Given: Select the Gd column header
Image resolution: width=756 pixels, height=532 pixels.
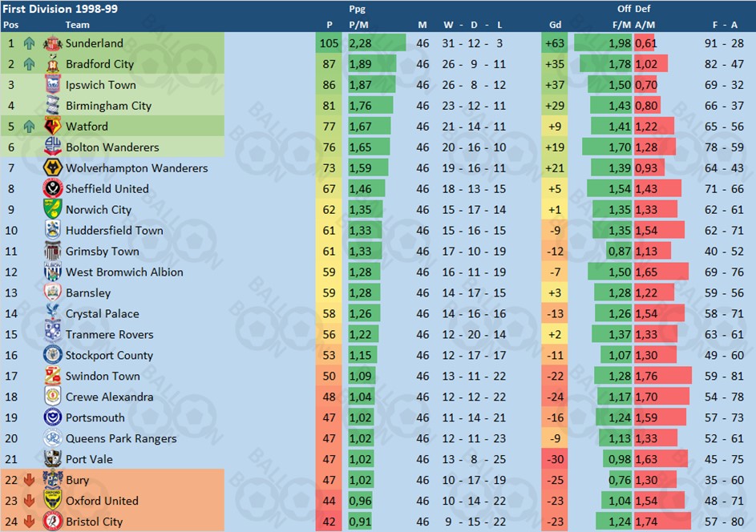Looking at the screenshot, I should (x=555, y=25).
